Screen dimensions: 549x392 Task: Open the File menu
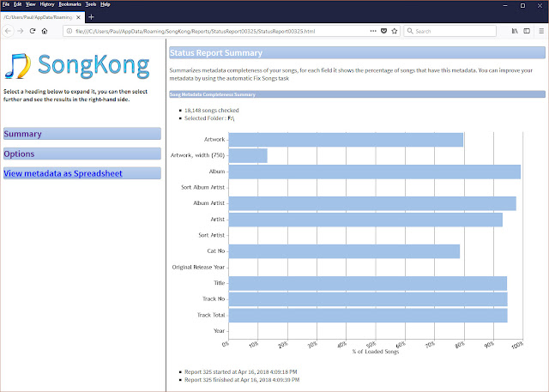(x=6, y=4)
